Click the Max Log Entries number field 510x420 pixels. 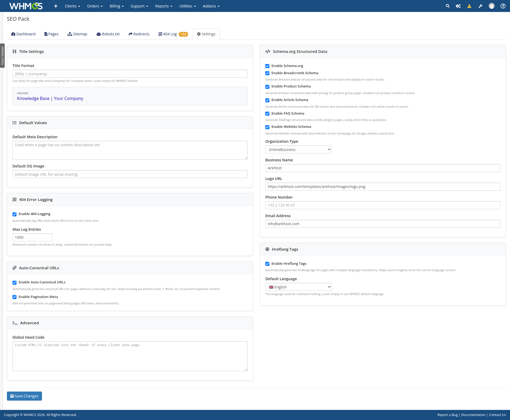[x=32, y=237]
